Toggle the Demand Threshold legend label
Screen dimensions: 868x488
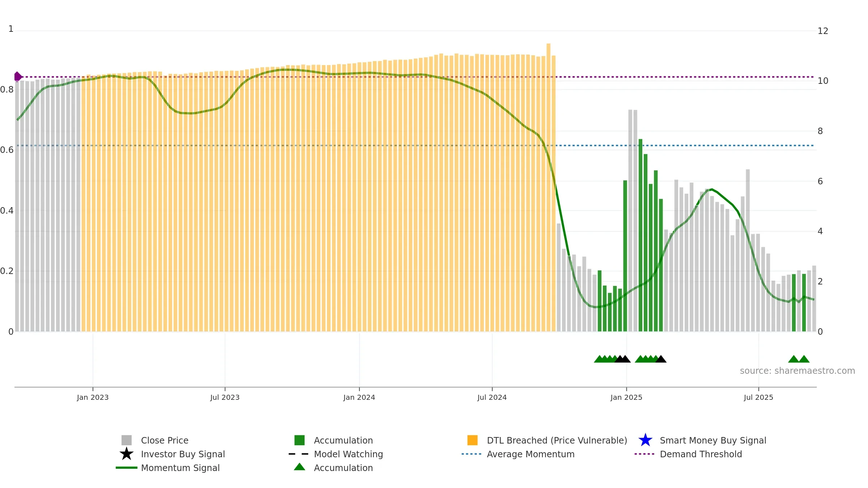(x=701, y=454)
